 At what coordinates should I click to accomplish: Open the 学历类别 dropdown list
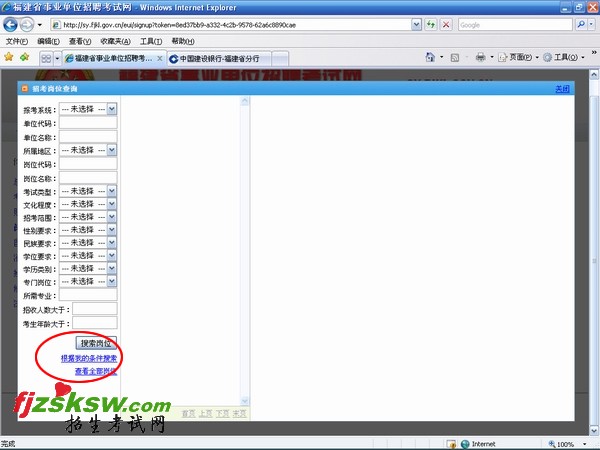click(111, 269)
